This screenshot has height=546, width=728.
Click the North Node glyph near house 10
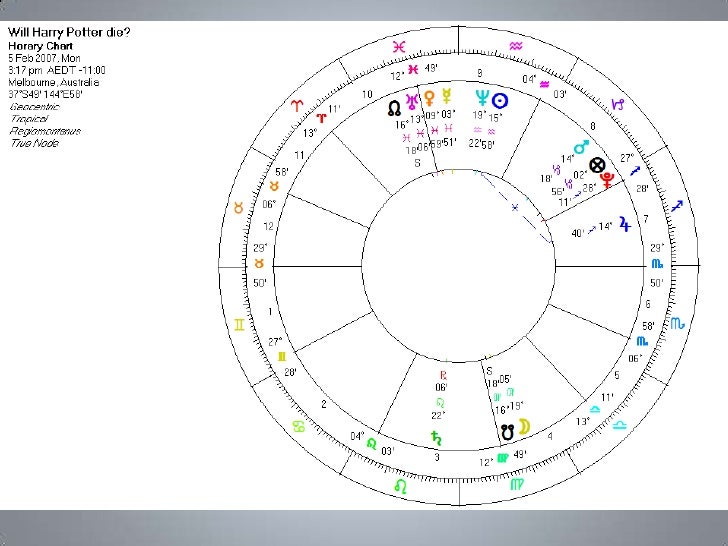click(x=394, y=108)
